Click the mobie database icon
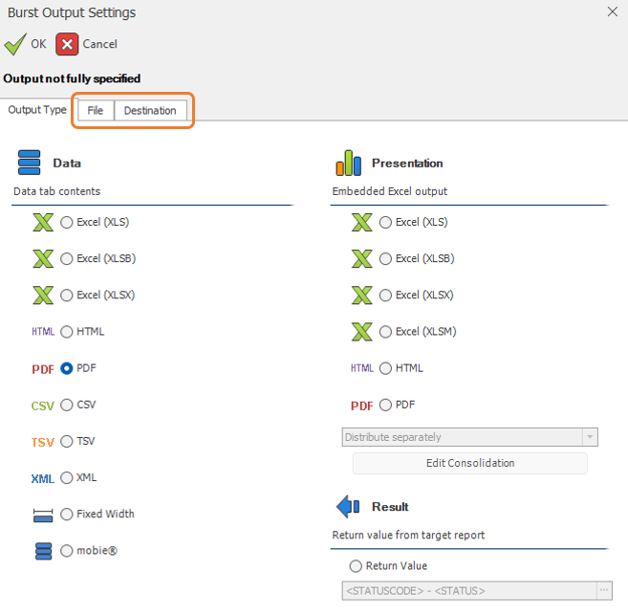Viewport: 628px width, 615px height. [x=43, y=551]
